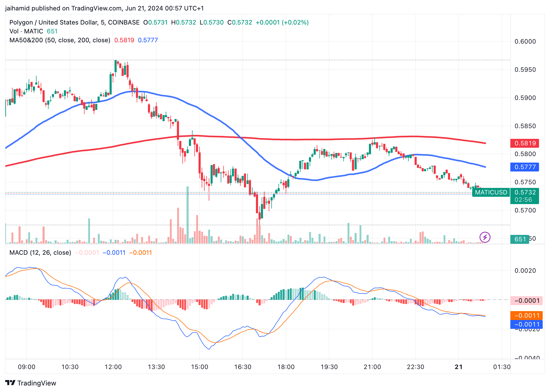This screenshot has height=392, width=550.
Task: Click the blue 0.5777 MA50 price label
Action: (525, 167)
